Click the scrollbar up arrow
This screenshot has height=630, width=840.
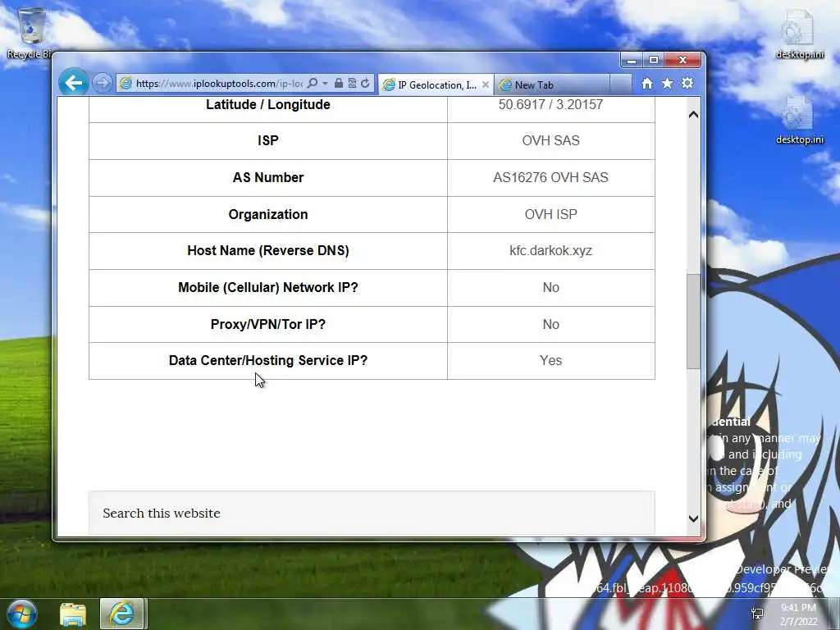693,114
